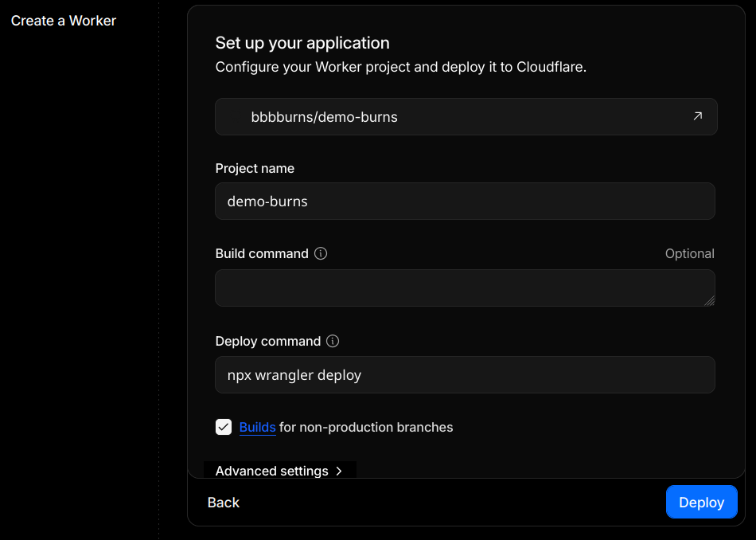Click the info icon next to Build command
This screenshot has height=540, width=756.
[321, 254]
